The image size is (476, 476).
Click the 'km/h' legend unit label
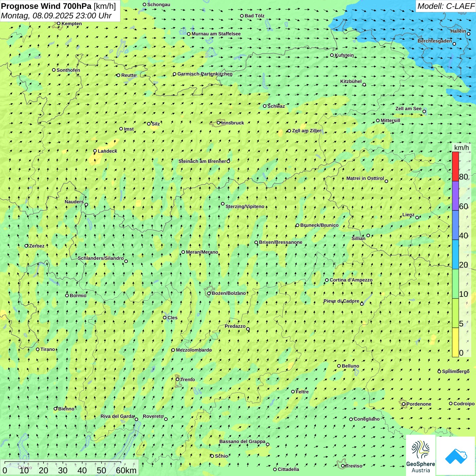(461, 147)
